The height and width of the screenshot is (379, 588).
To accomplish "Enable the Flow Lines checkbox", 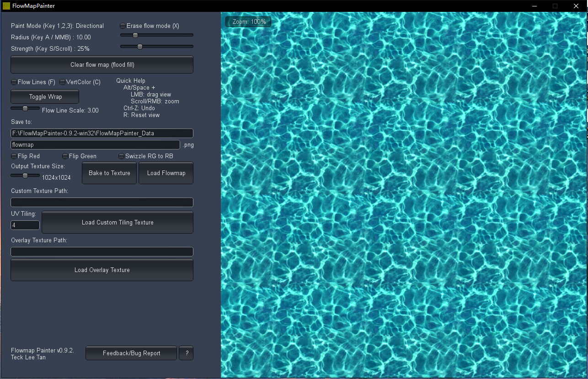I will click(14, 82).
